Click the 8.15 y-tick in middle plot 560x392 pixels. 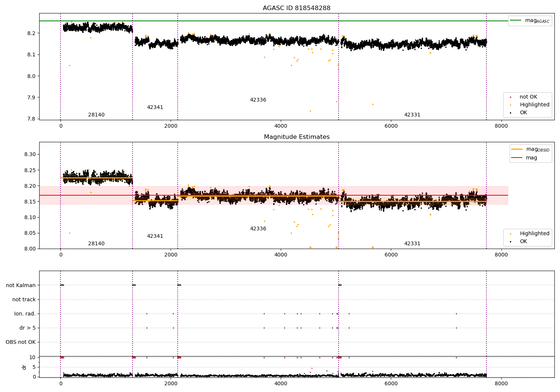click(29, 202)
